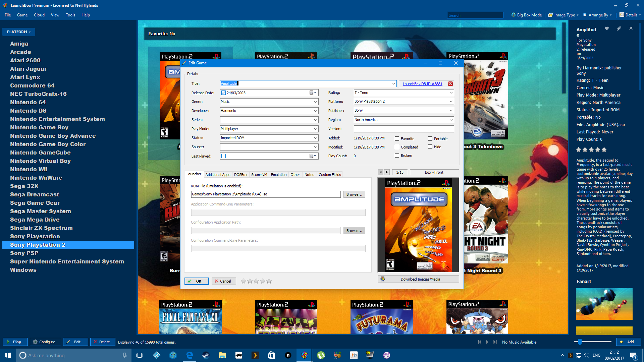
Task: Expand the Title dropdown
Action: 393,84
